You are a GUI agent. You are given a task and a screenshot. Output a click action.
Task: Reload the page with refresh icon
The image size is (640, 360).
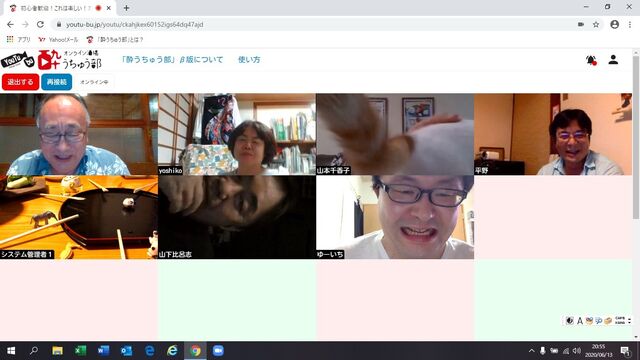[x=40, y=24]
